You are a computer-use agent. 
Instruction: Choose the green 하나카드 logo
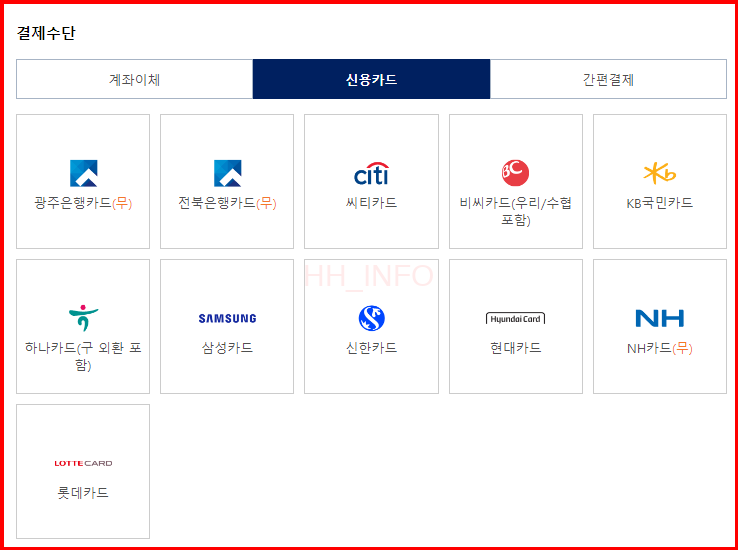point(83,318)
